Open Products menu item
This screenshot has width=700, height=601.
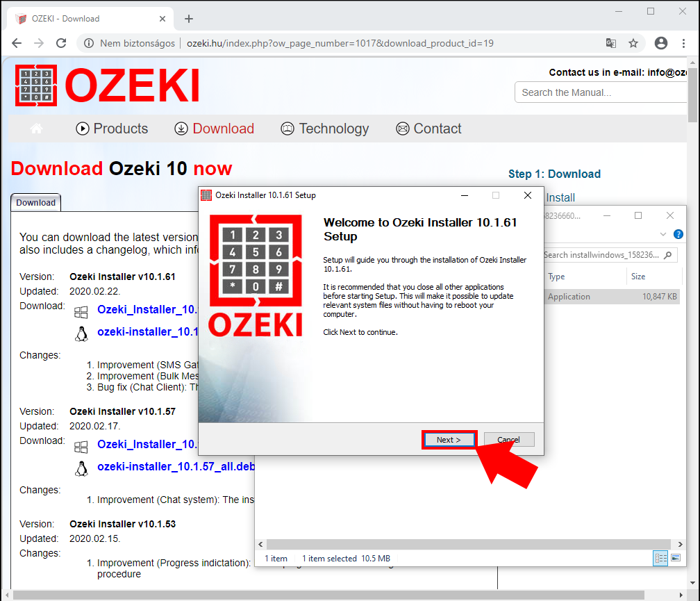[x=112, y=129]
